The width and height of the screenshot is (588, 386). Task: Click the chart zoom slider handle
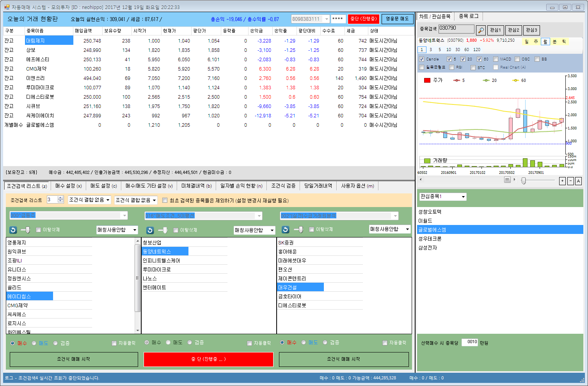[523, 181]
